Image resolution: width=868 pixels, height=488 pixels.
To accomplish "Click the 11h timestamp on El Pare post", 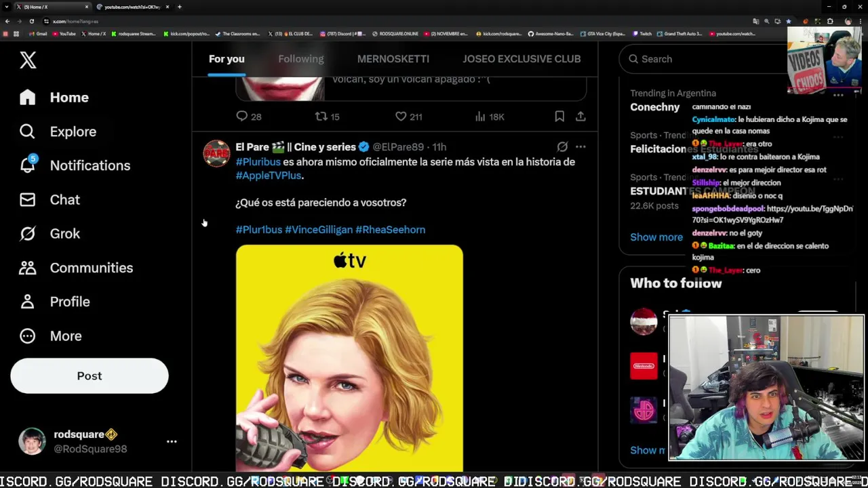I will (x=439, y=147).
